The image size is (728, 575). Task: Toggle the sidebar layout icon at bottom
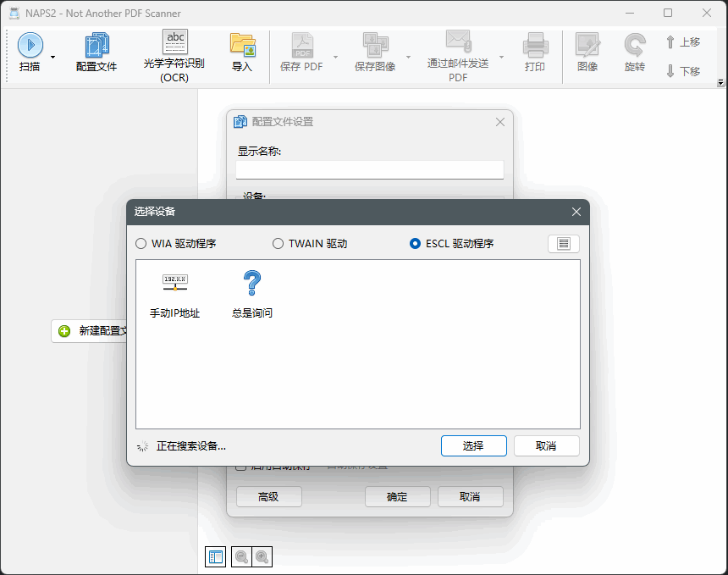(x=216, y=556)
